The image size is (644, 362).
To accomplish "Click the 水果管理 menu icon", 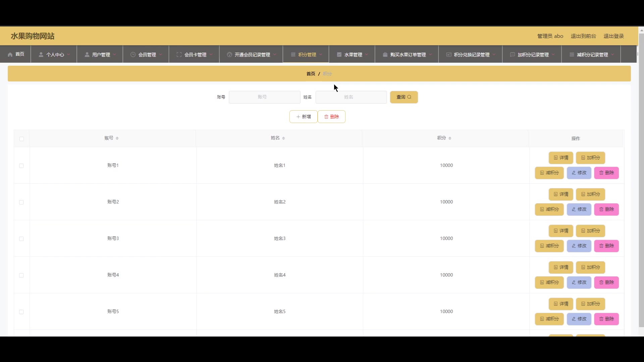I will 339,55.
